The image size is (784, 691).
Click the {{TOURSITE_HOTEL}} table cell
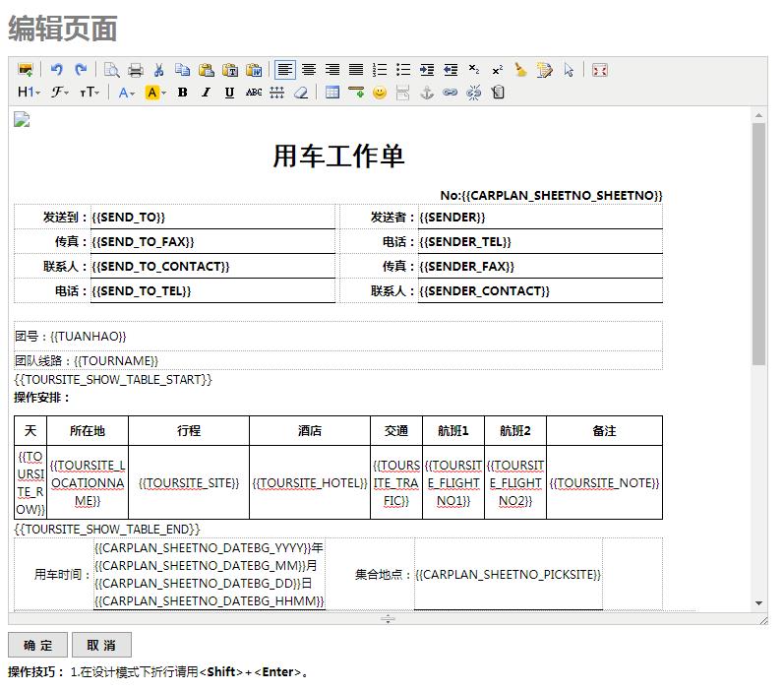click(x=310, y=483)
